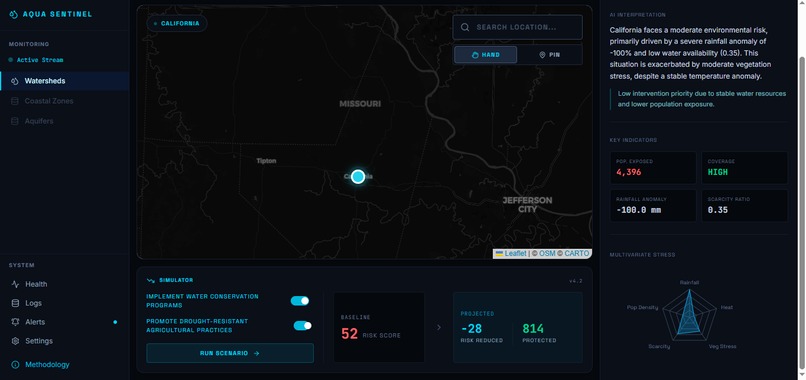Click the Scarcity axis label on radar
The height and width of the screenshot is (380, 806).
(x=659, y=346)
